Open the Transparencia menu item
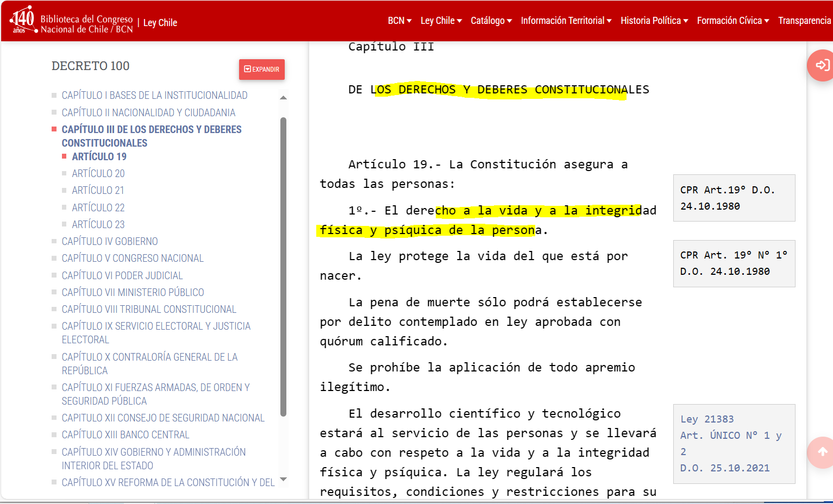Viewport: 833px width, 504px height. pyautogui.click(x=805, y=21)
